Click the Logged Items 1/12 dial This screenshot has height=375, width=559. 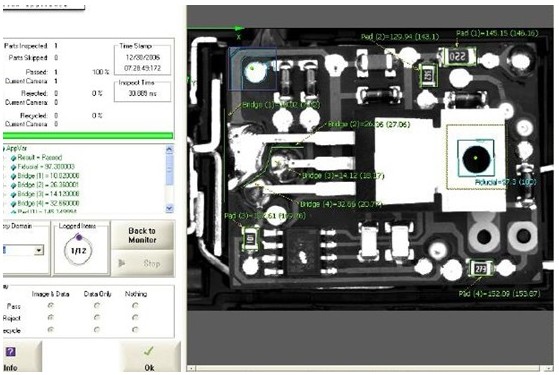coord(78,250)
